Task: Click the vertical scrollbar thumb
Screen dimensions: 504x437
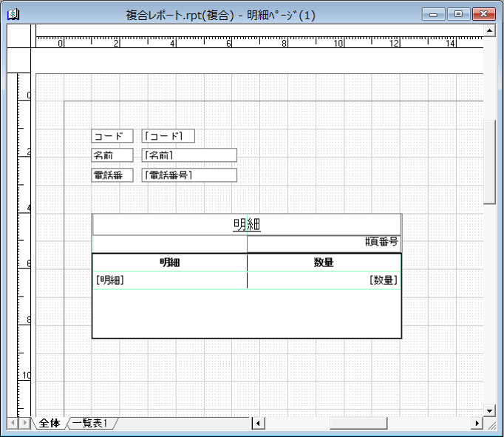Action: click(490, 163)
